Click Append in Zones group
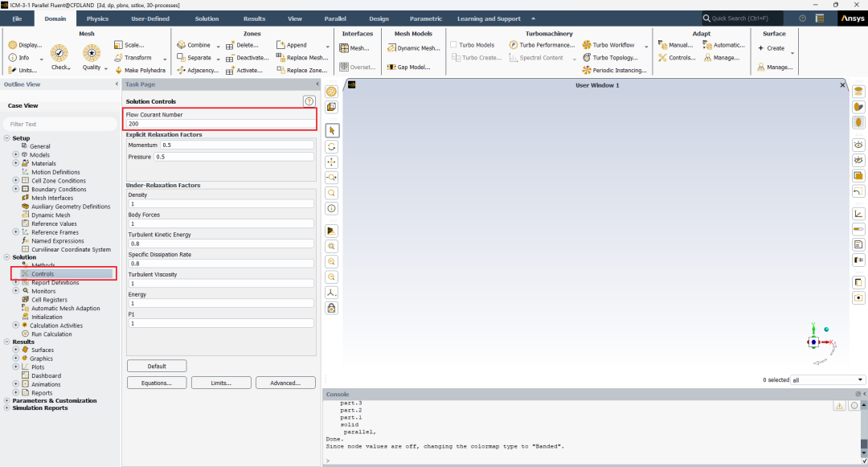The height and width of the screenshot is (467, 868). 292,45
